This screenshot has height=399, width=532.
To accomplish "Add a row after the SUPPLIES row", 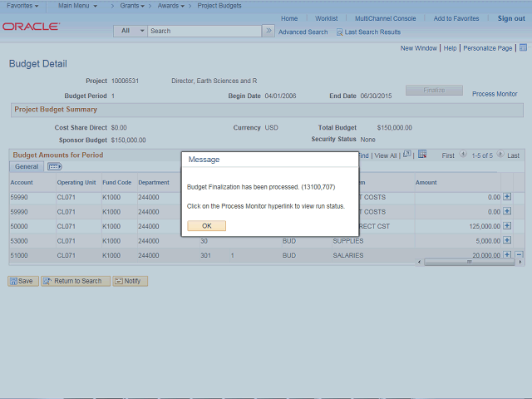I will tap(507, 240).
